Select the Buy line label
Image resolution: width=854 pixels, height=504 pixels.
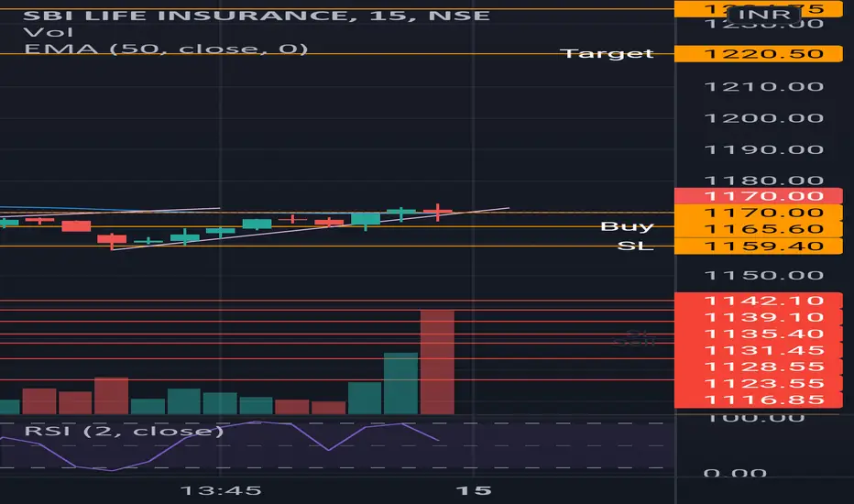(627, 226)
